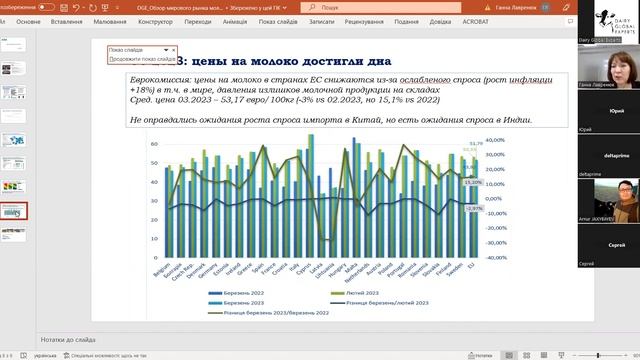Open the Показ слайдів ribbon tab
The height and width of the screenshot is (360, 640).
278,22
